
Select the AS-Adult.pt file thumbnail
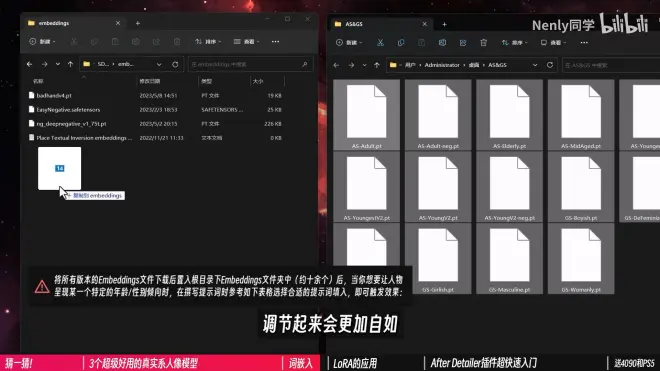pyautogui.click(x=366, y=114)
